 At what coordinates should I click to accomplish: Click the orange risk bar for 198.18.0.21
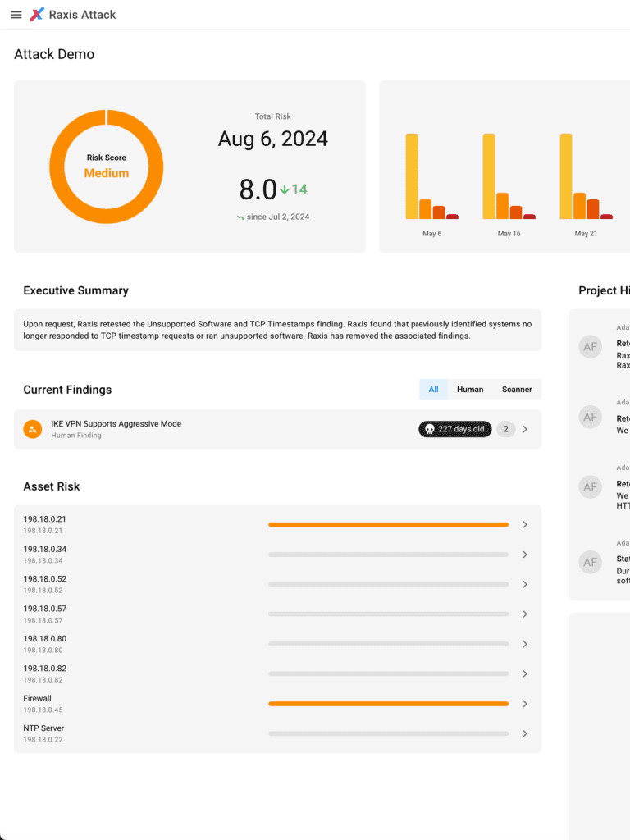(388, 524)
